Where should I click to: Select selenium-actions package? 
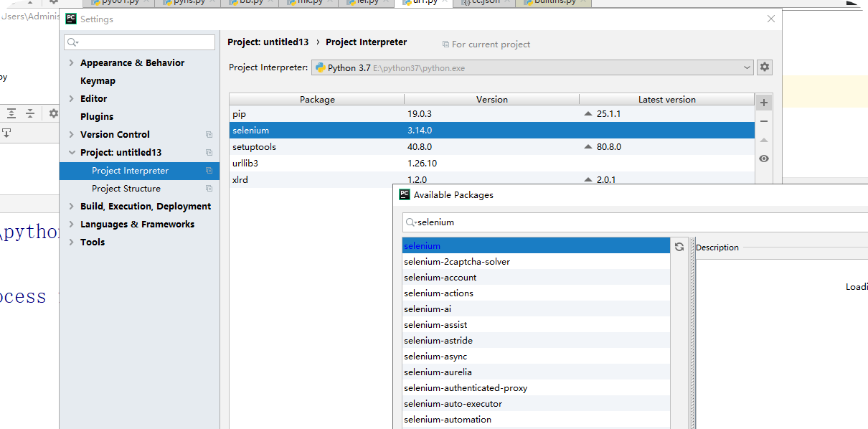coord(536,293)
